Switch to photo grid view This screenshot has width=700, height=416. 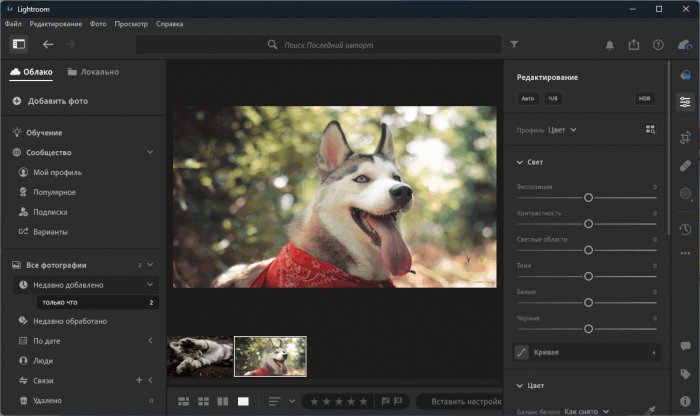(x=183, y=401)
